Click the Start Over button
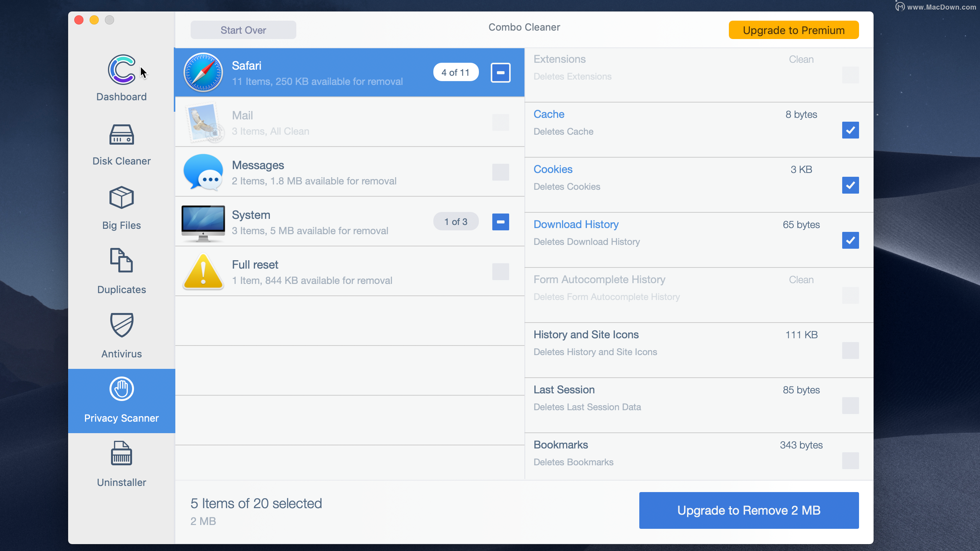The image size is (980, 551). pos(243,30)
